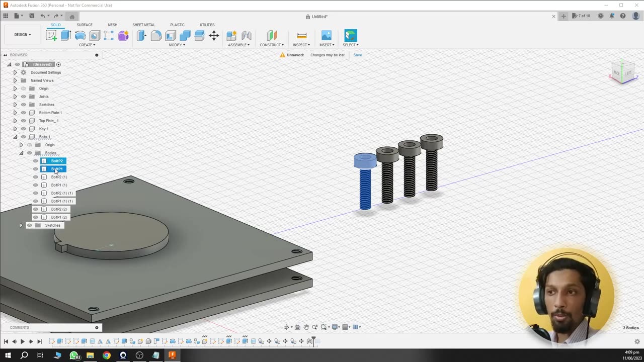Hide the Top Plate_:1 component
Viewport: 644px width, 362px height.
(24, 121)
